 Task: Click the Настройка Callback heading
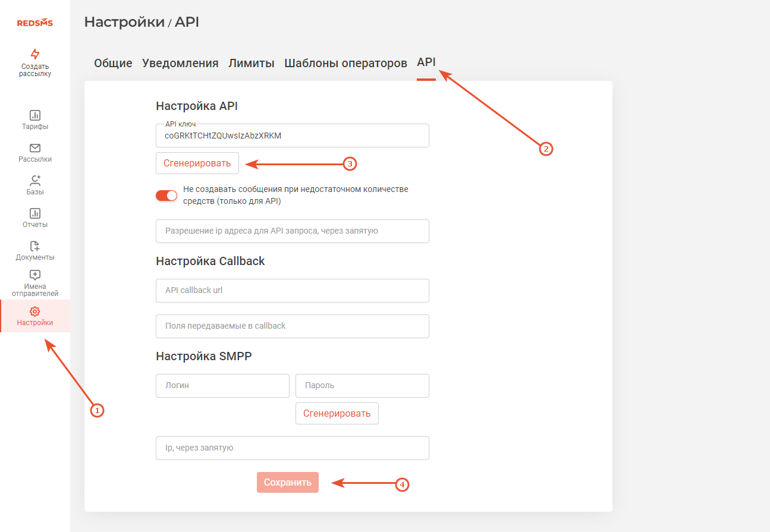[210, 261]
